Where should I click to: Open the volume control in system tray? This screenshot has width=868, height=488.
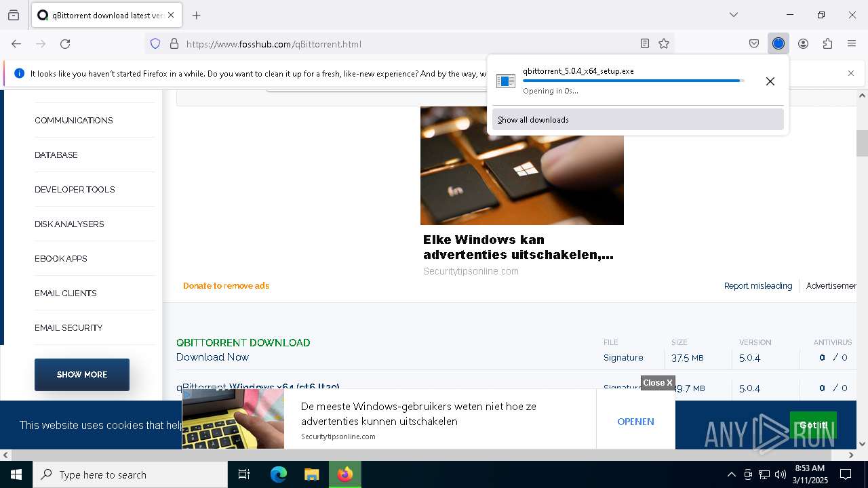click(x=781, y=474)
